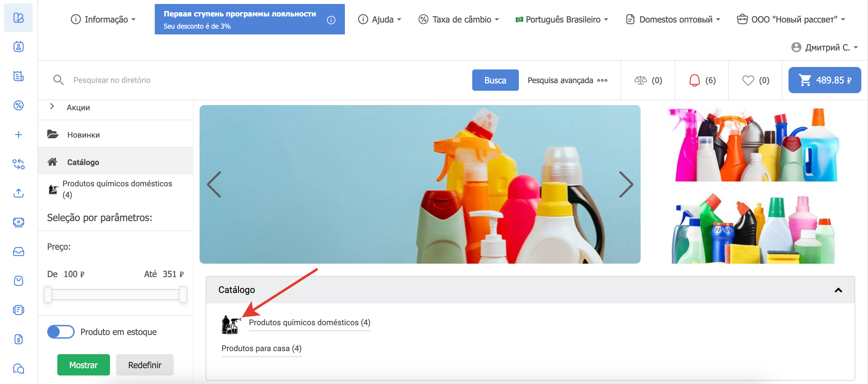This screenshot has width=868, height=384.
Task: Open the Taxa de câmbio dropdown
Action: (x=458, y=19)
